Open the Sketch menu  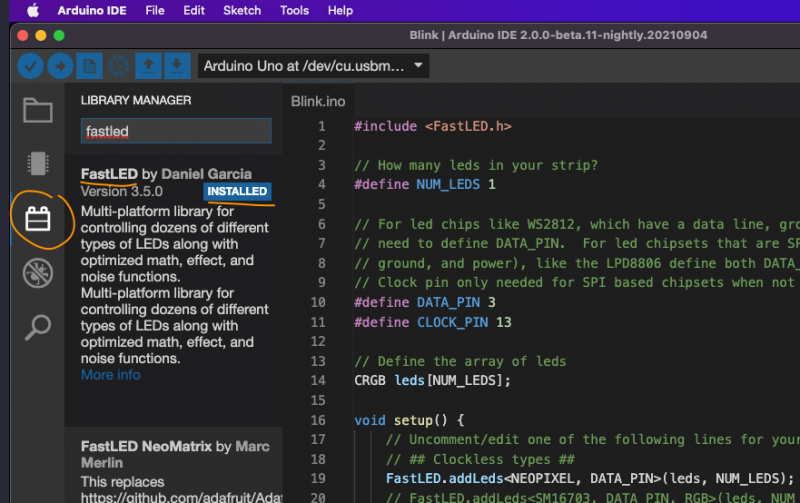(x=242, y=10)
